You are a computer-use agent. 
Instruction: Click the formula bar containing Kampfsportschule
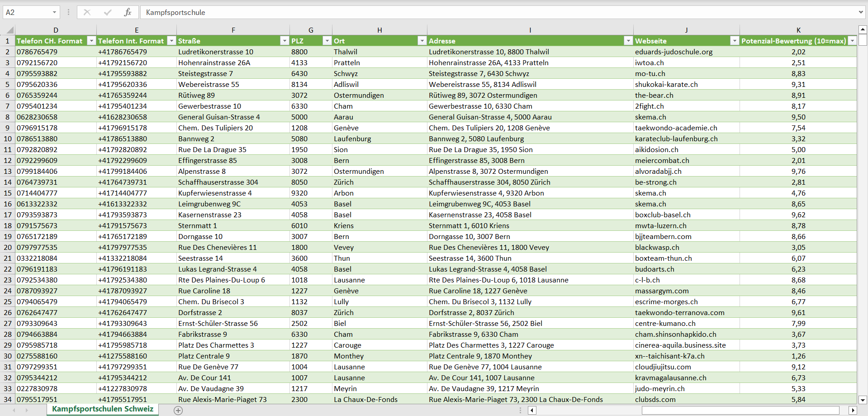pos(499,12)
